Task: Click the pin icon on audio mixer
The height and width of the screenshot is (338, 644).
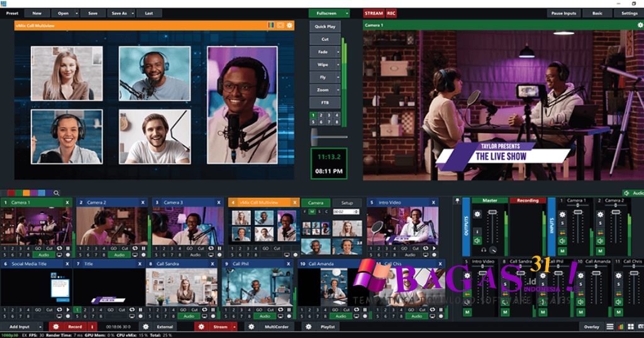Action: 457,200
